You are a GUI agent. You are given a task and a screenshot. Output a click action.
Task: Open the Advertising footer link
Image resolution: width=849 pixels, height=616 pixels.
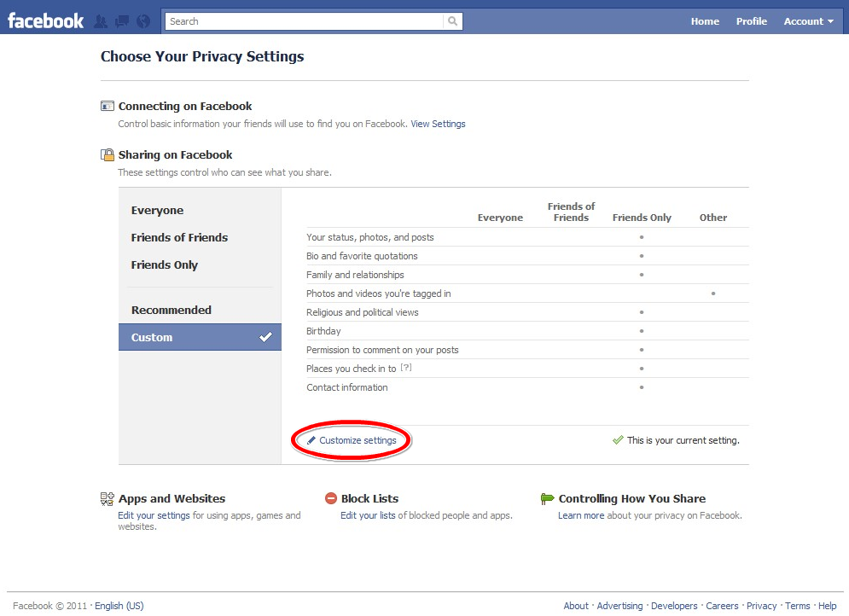pos(619,606)
